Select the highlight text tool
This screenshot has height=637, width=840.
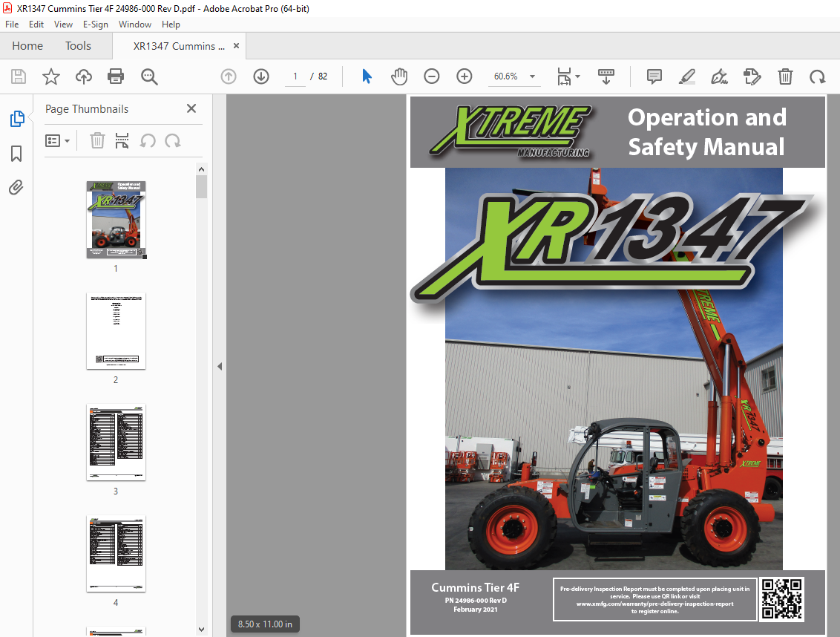[687, 76]
